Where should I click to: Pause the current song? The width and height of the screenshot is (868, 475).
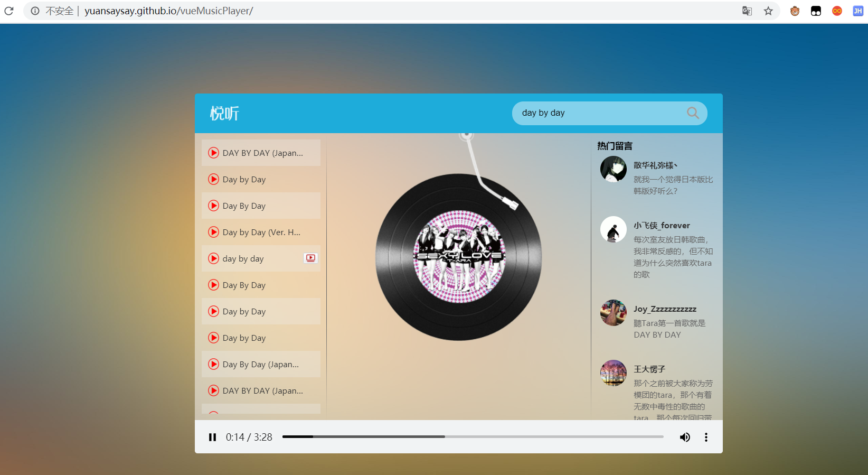(x=212, y=437)
